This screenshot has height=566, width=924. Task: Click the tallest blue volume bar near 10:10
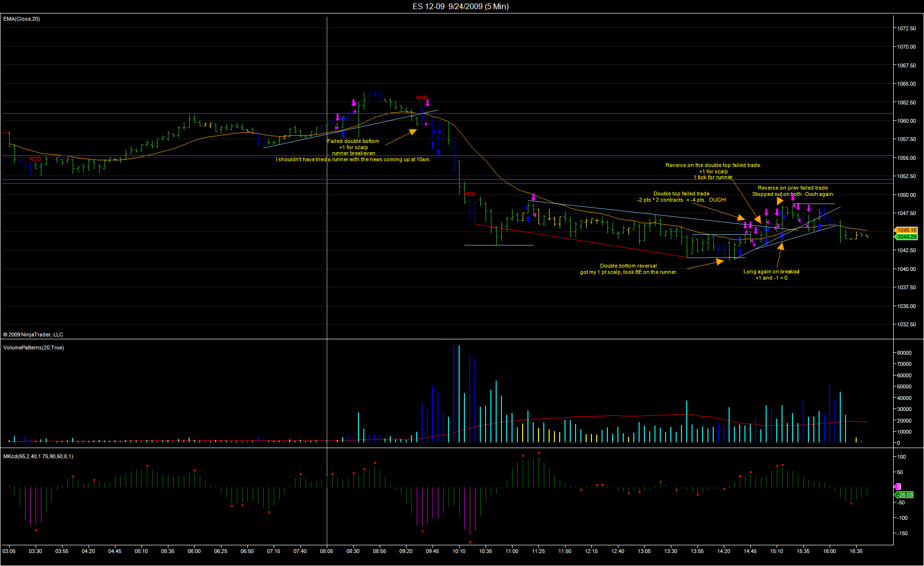click(x=454, y=393)
